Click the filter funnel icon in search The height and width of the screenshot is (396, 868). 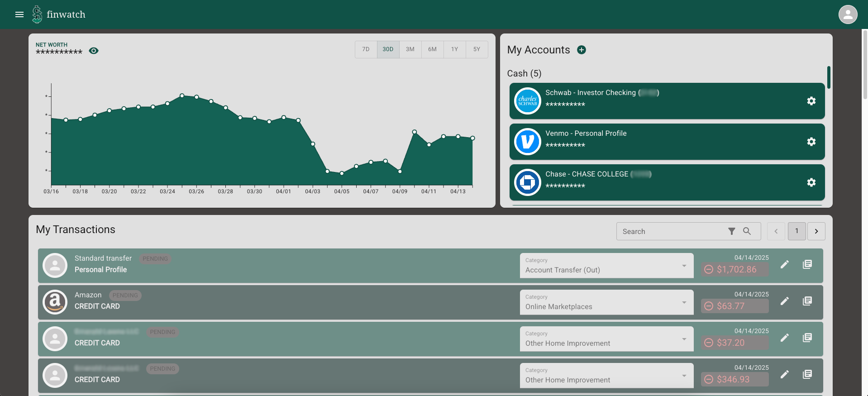click(x=731, y=231)
